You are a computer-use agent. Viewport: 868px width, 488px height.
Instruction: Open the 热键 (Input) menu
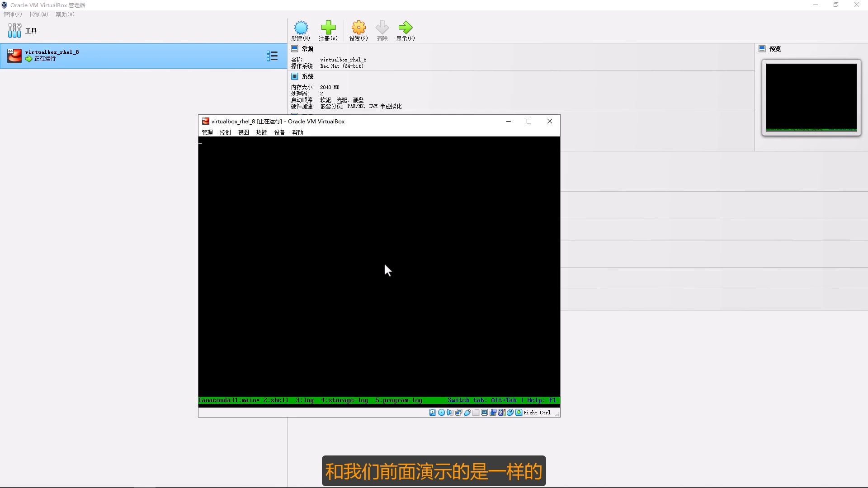(x=261, y=132)
